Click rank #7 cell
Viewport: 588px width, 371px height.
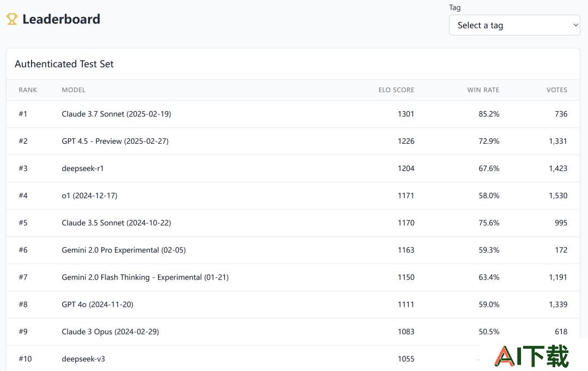click(23, 277)
